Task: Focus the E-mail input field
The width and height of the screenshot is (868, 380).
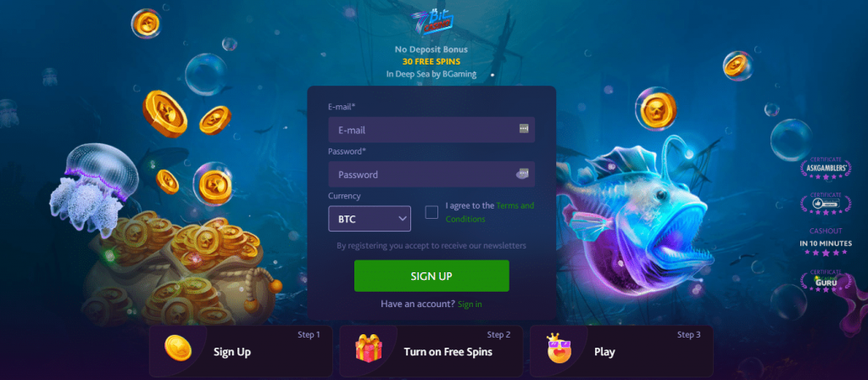Action: tap(431, 130)
